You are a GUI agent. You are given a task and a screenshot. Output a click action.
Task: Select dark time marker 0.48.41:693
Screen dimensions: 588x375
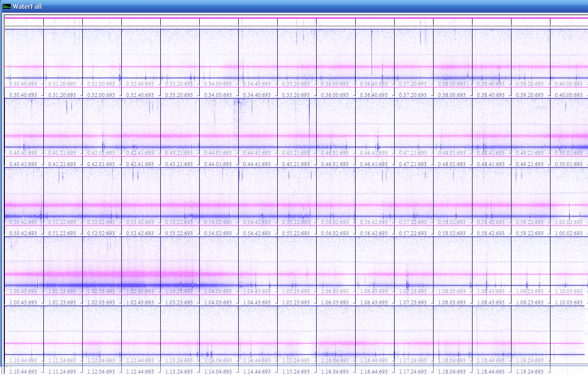click(x=491, y=164)
